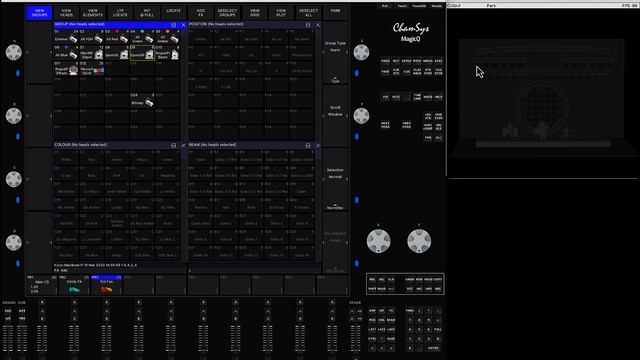The width and height of the screenshot is (640, 360).
Task: Click the LOCATE soft button
Action: [x=173, y=13]
